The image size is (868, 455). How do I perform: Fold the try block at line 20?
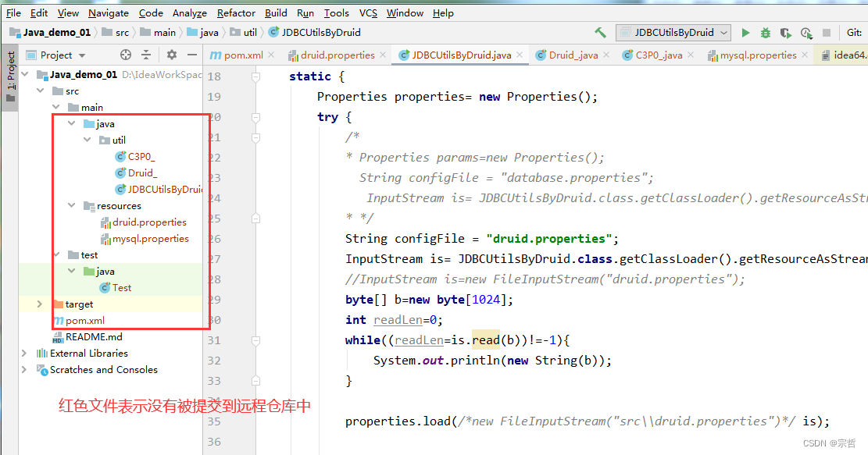point(255,117)
